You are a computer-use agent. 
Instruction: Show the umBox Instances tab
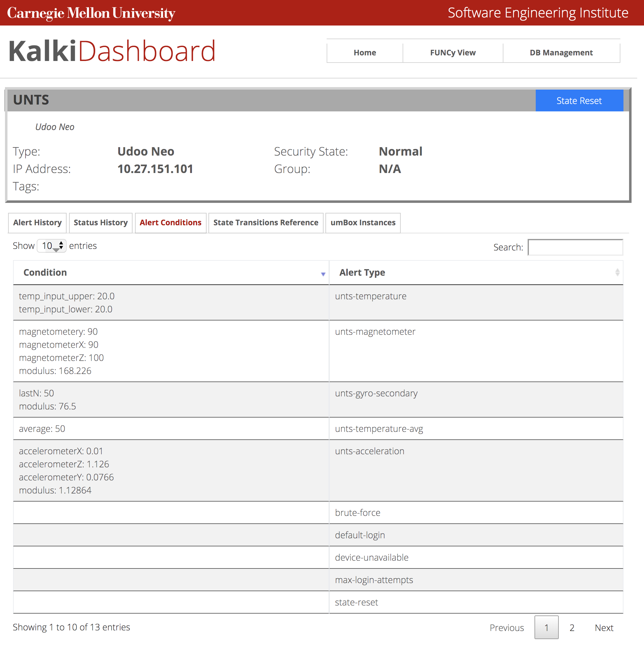363,222
